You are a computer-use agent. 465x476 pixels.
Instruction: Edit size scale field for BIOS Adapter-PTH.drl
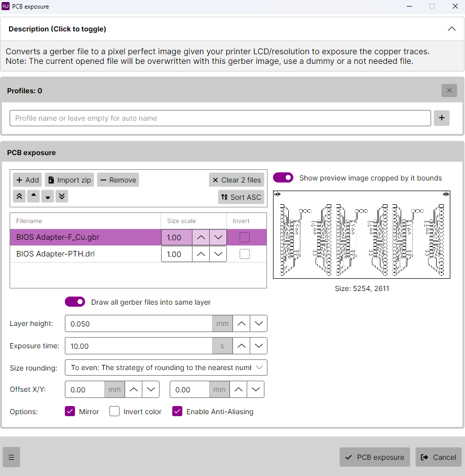[x=177, y=254]
